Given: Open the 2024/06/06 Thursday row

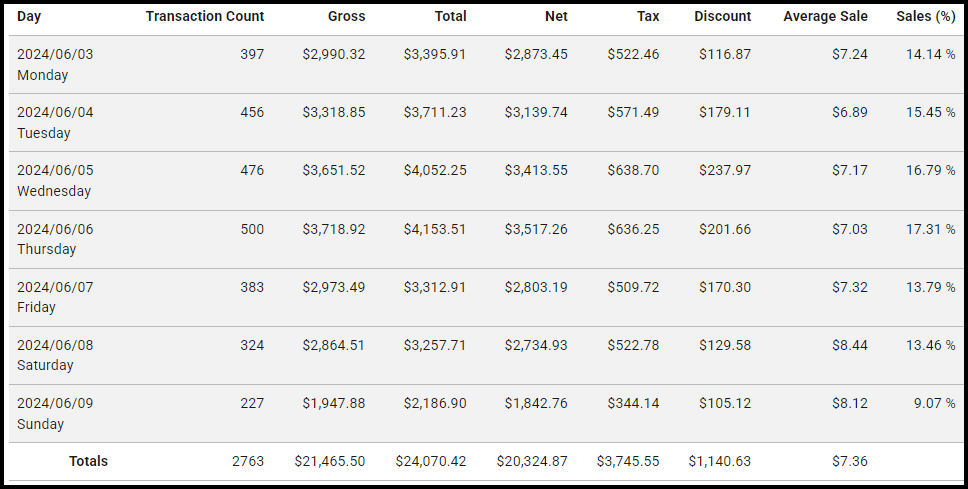Looking at the screenshot, I should [55, 238].
